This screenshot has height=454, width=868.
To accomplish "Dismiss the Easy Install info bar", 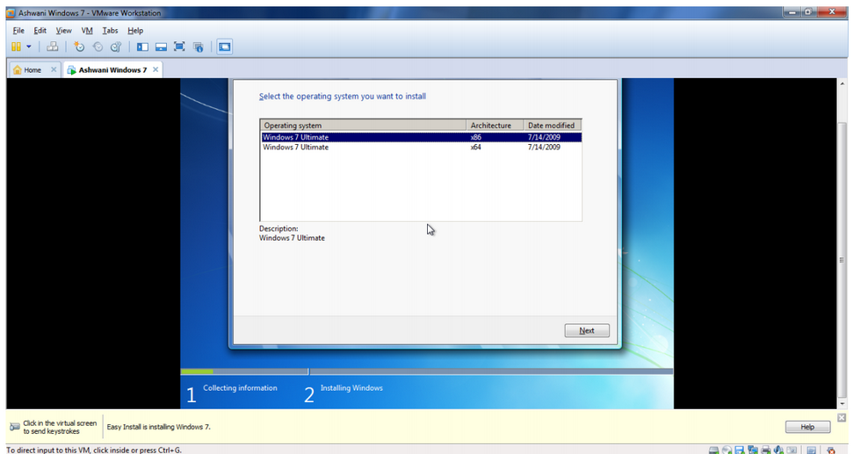I will [x=842, y=417].
